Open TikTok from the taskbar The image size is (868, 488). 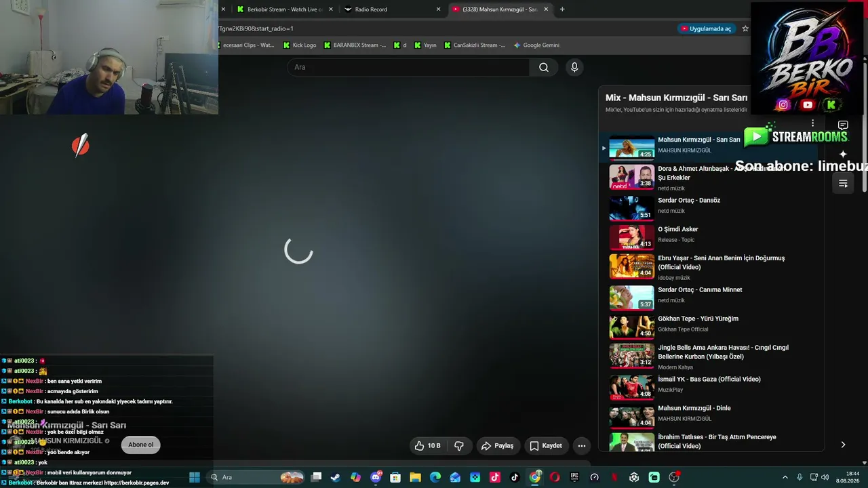[515, 477]
